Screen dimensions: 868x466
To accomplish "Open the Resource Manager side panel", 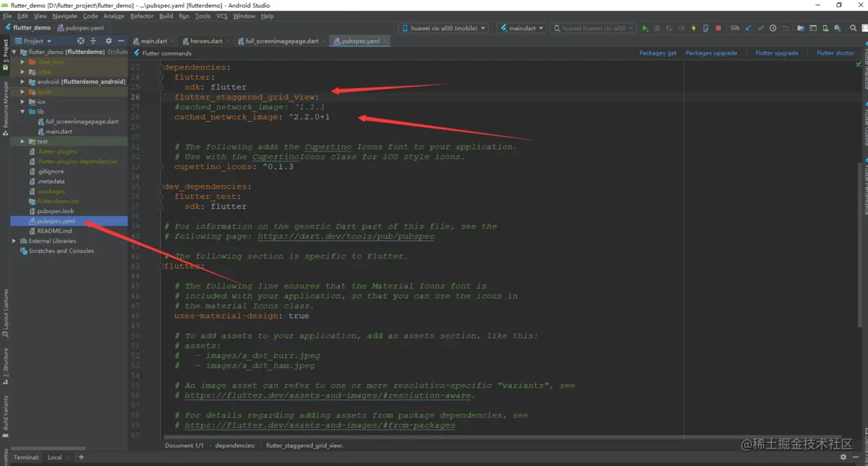I will (6, 108).
